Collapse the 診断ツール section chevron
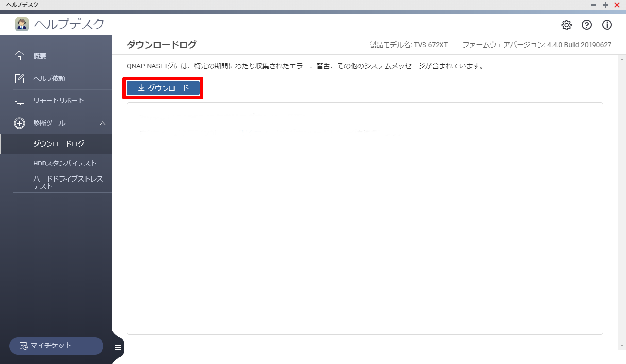626x364 pixels. coord(102,123)
